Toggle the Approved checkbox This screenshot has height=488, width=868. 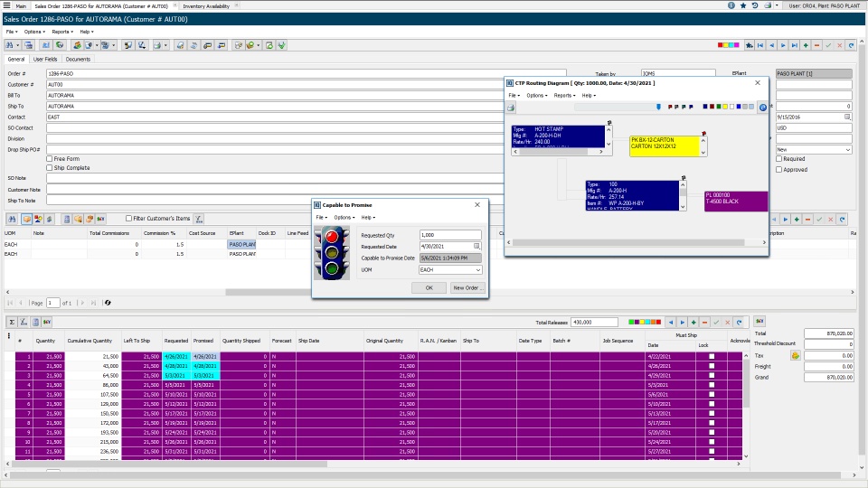click(778, 170)
